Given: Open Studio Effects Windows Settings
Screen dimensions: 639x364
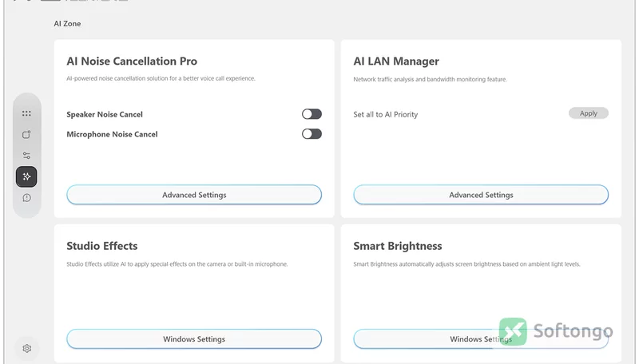Looking at the screenshot, I should tap(194, 339).
